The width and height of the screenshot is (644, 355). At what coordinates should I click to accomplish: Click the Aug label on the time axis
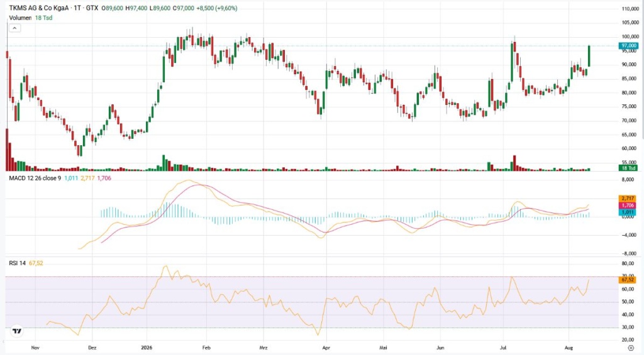click(569, 347)
